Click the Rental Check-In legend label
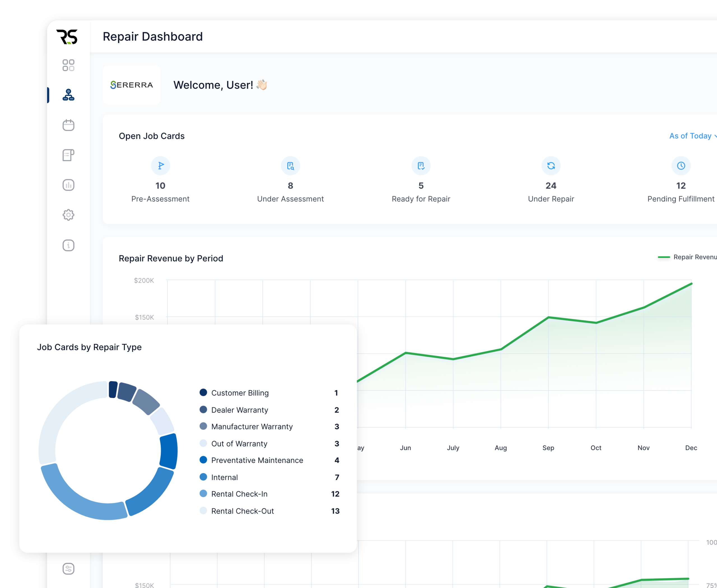This screenshot has height=588, width=717. coord(239,494)
